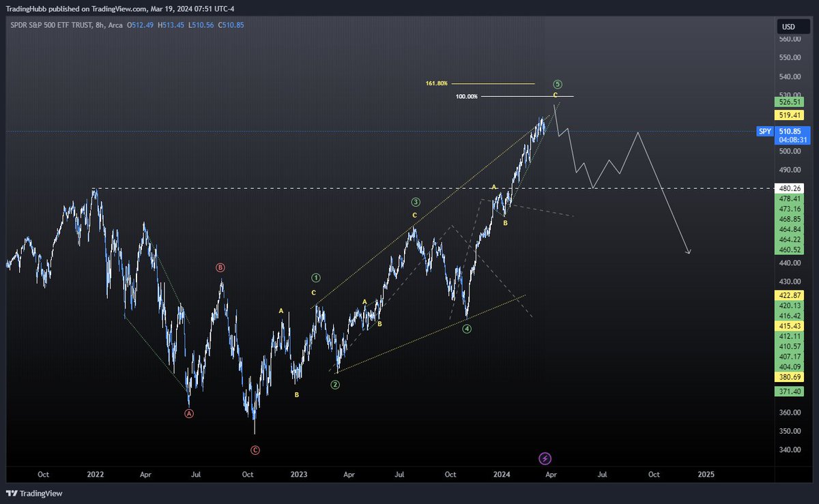Viewport: 819px width, 504px height.
Task: Open the USD currency selector
Action: click(x=789, y=26)
